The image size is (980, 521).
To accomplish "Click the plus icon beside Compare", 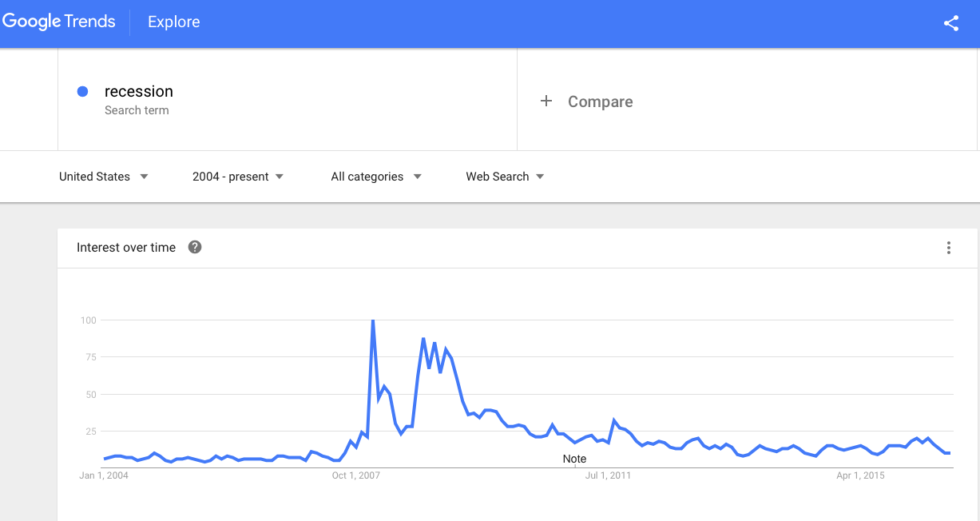I will tap(546, 101).
